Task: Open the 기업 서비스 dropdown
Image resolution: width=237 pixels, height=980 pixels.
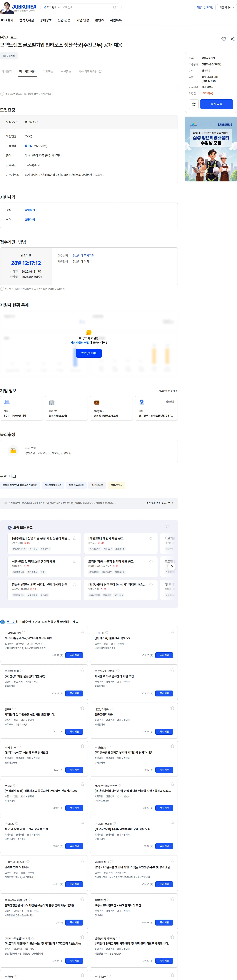Action: (226, 7)
